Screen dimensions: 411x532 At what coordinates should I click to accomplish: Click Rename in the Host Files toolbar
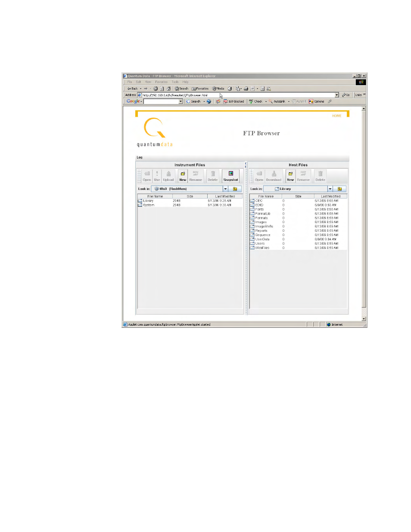(x=303, y=176)
